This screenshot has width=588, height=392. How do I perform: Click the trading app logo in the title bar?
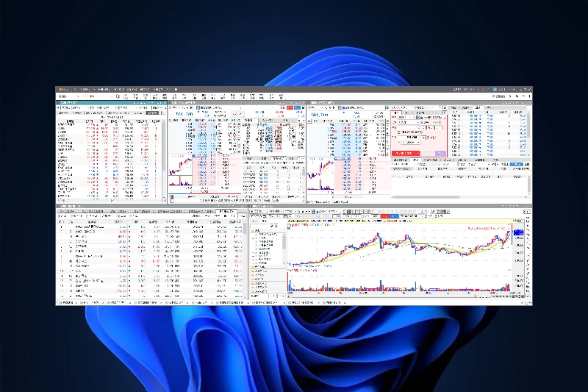pyautogui.click(x=62, y=89)
